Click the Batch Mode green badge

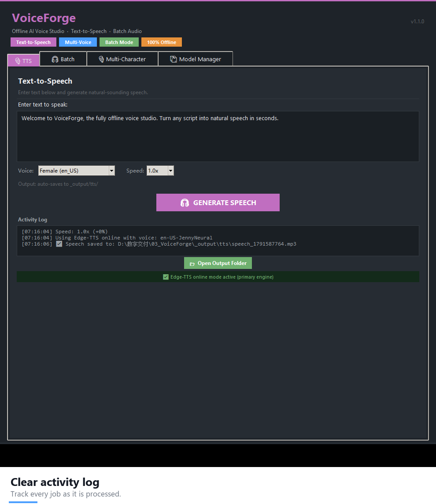(x=119, y=42)
